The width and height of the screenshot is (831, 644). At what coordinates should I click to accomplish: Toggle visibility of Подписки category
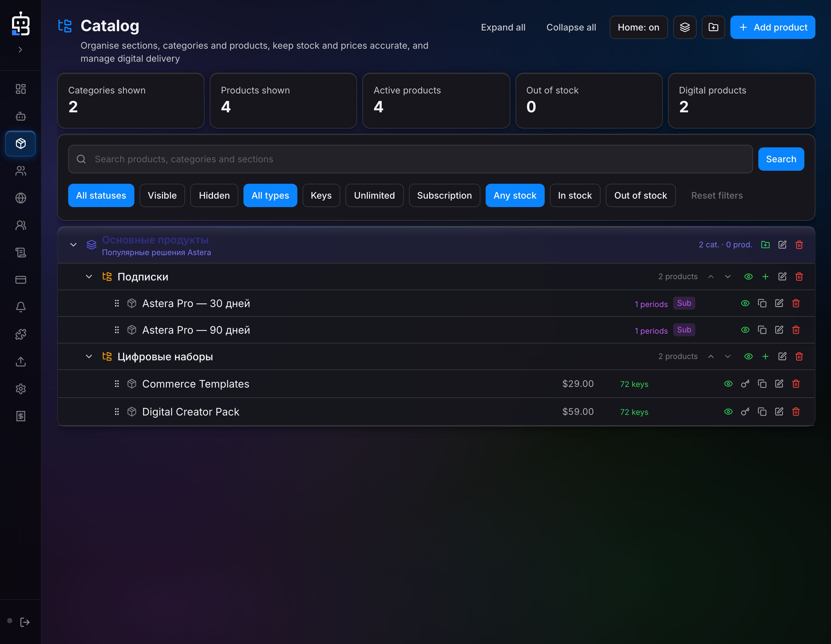tap(748, 277)
